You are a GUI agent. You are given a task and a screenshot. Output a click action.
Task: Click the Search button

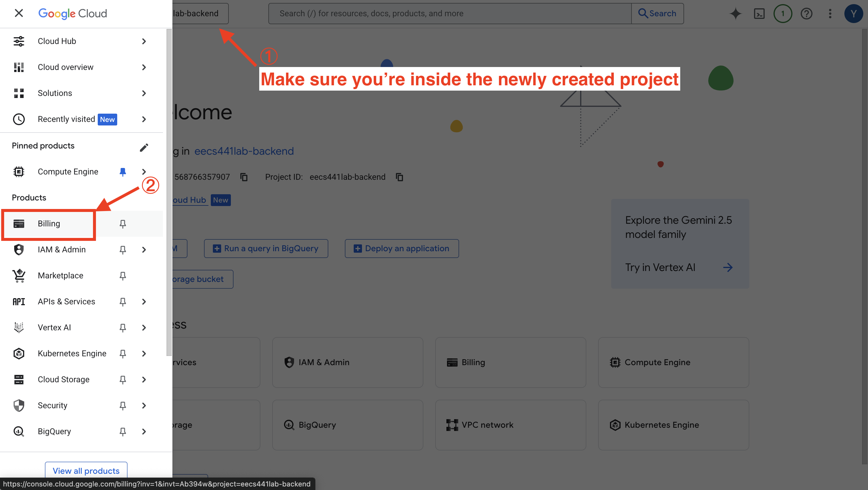657,14
